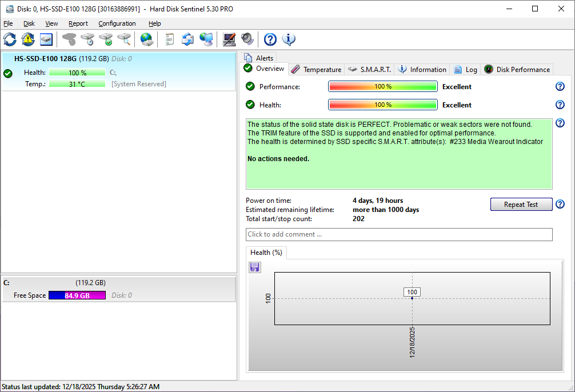This screenshot has height=392, width=575.
Task: Click the C: free space bar
Action: click(77, 295)
